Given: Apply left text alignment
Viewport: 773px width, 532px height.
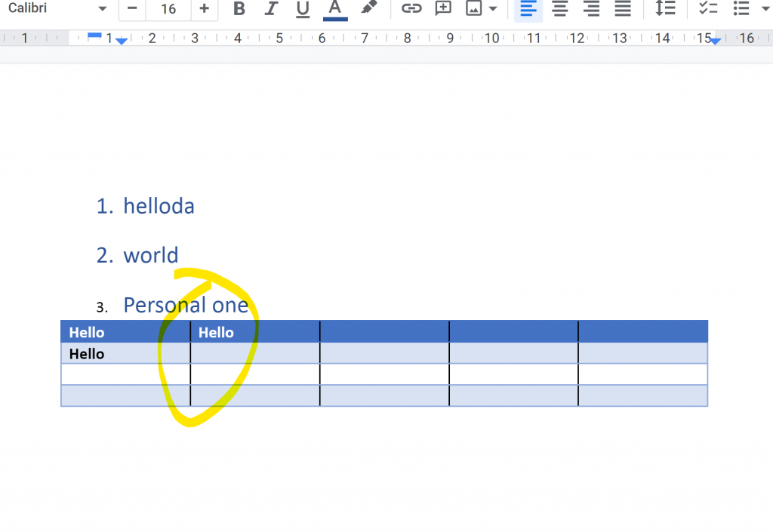Looking at the screenshot, I should pyautogui.click(x=528, y=9).
